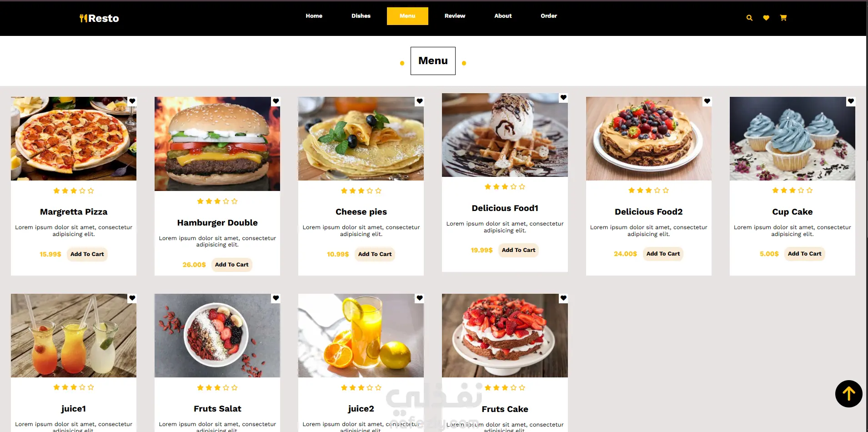
Task: Open the shopping cart icon
Action: (x=783, y=18)
